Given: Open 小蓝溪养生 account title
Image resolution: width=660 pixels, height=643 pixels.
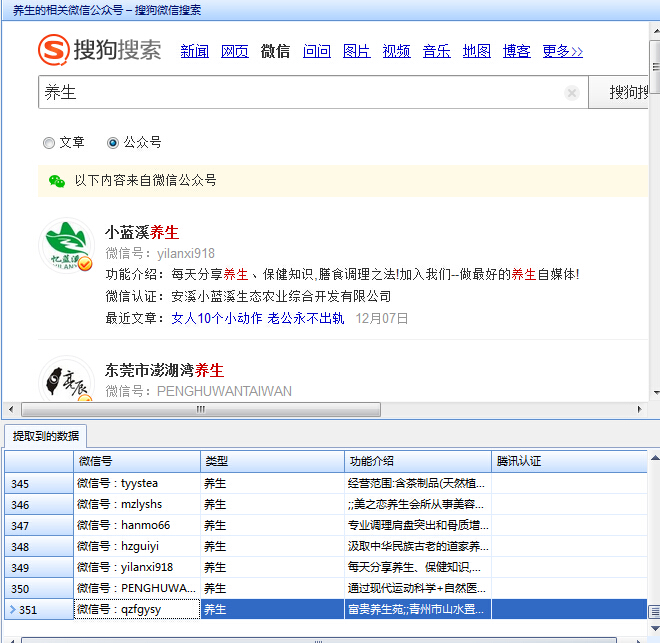Looking at the screenshot, I should (142, 232).
